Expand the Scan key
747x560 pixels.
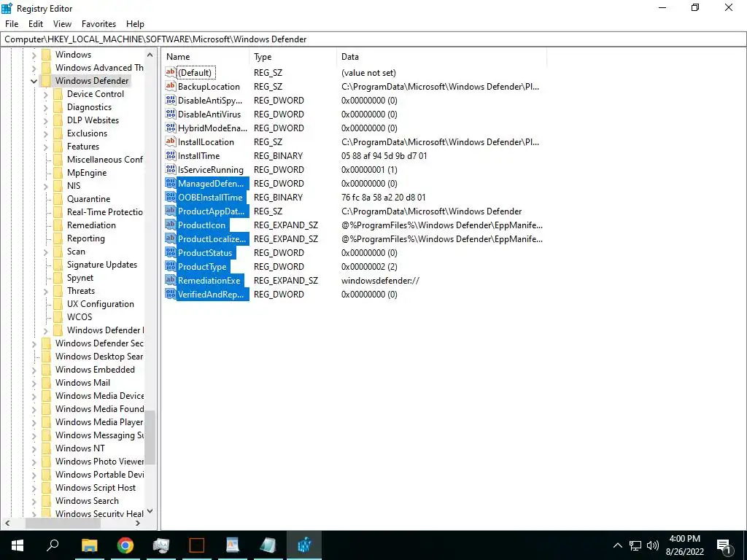(x=46, y=252)
